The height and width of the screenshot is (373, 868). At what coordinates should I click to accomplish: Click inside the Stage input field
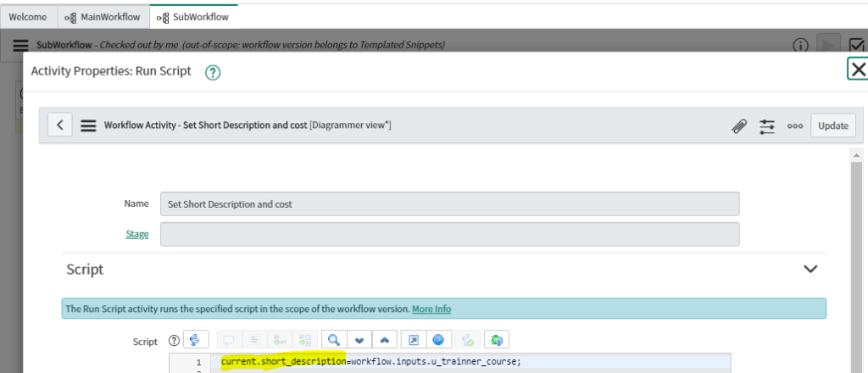449,234
